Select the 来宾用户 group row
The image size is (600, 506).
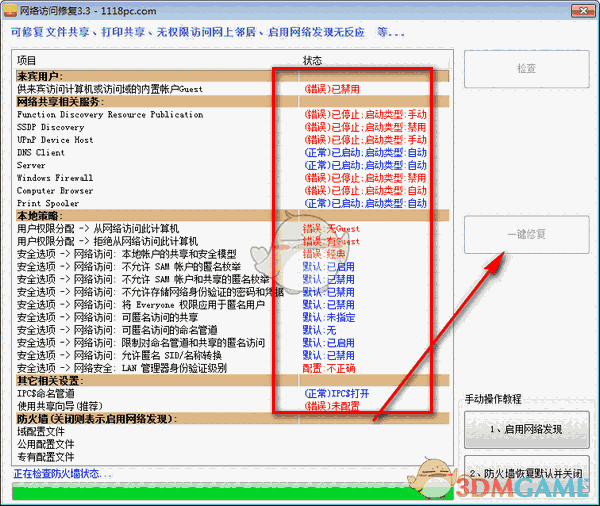click(x=232, y=76)
